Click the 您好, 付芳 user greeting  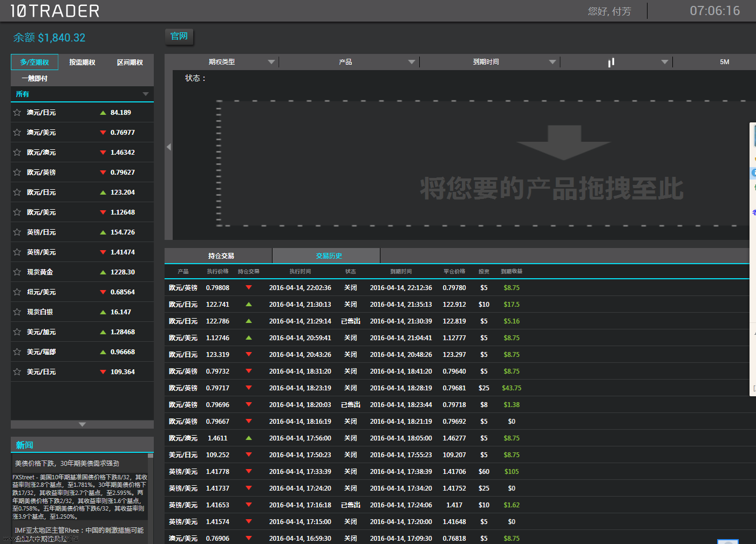pyautogui.click(x=609, y=11)
